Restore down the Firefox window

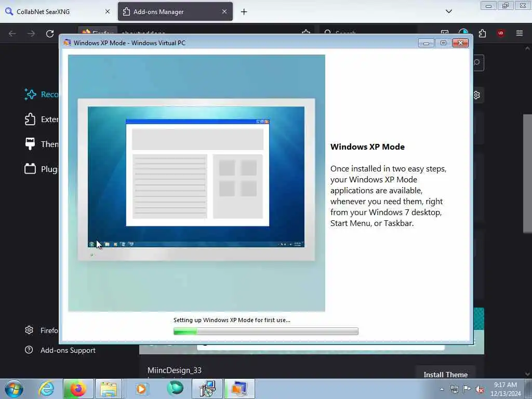point(506,6)
